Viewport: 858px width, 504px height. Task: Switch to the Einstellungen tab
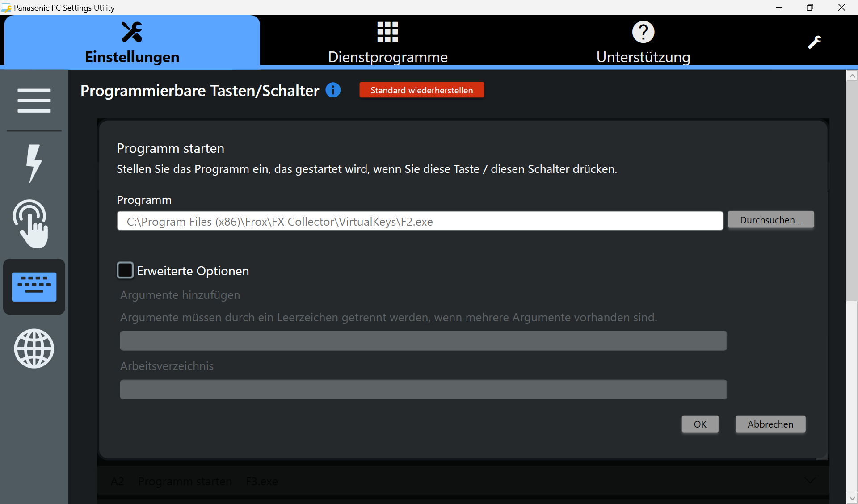(x=132, y=42)
